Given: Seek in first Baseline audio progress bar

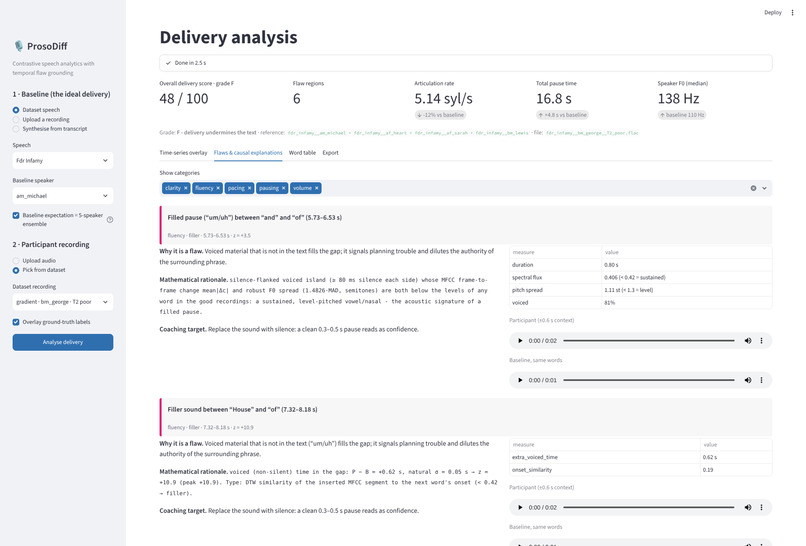Looking at the screenshot, I should (x=649, y=380).
